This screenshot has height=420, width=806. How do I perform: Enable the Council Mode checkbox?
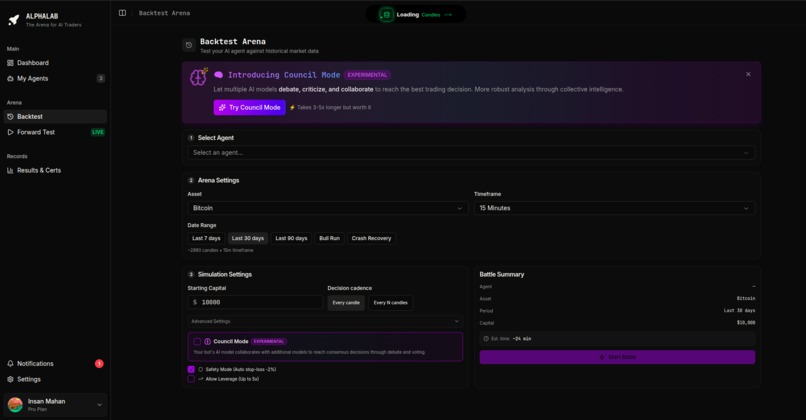pos(197,341)
